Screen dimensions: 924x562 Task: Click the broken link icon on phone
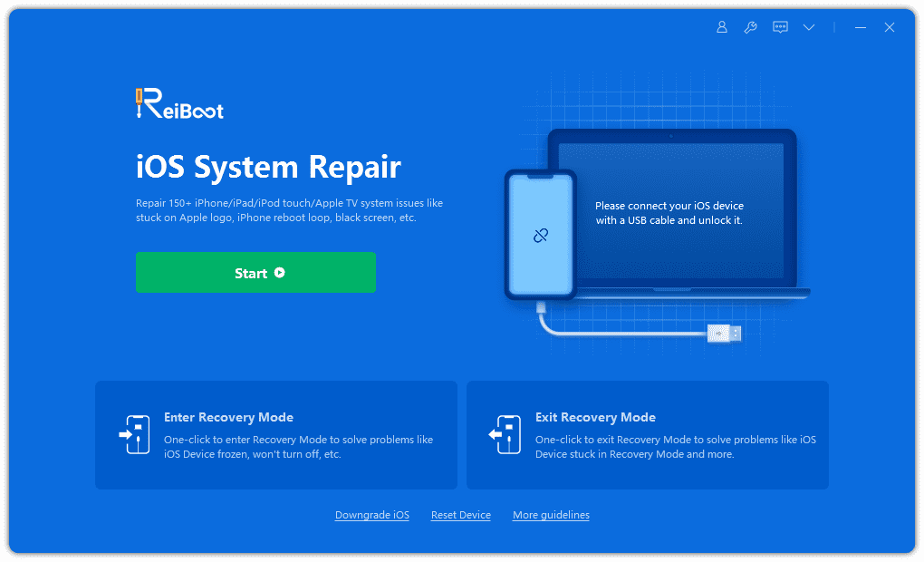(541, 236)
